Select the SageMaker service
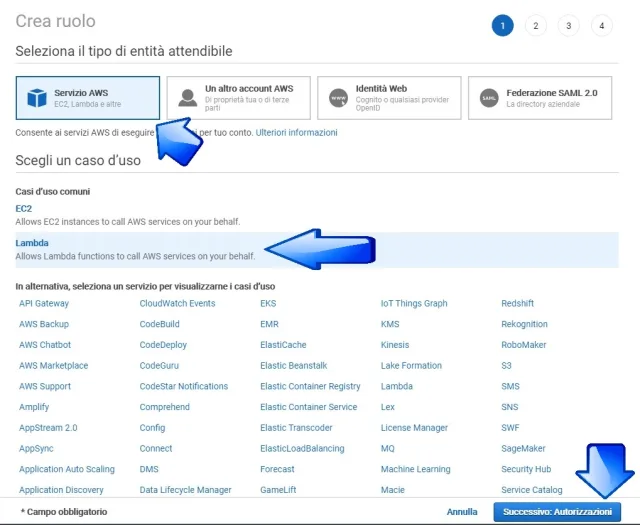This screenshot has width=640, height=525. tap(523, 448)
